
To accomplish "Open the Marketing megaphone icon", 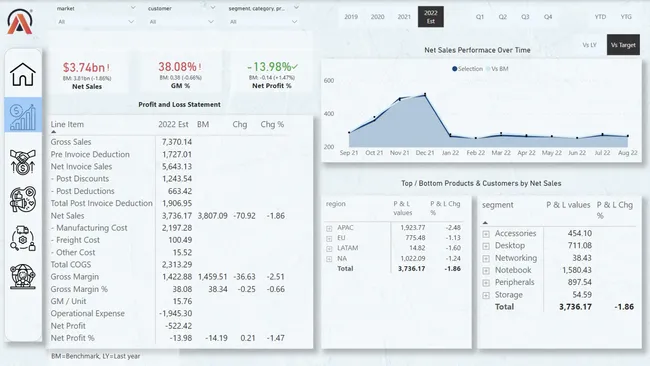I will click(x=23, y=199).
